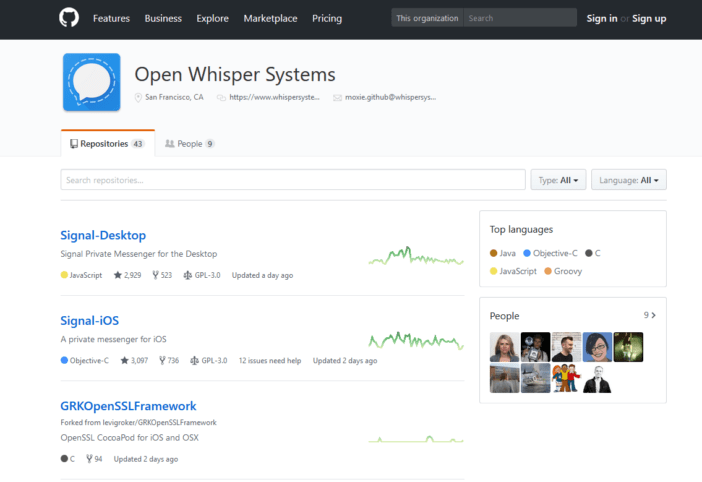Filter by JavaScript in Top languages
This screenshot has width=702, height=482.
point(513,271)
